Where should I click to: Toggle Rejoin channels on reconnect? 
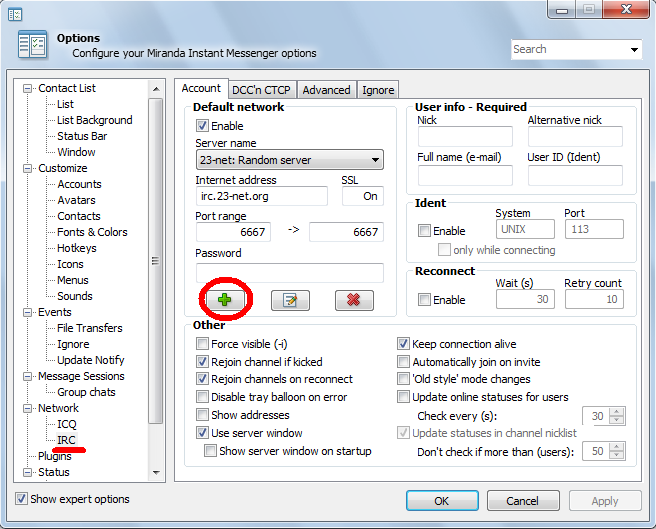point(202,379)
